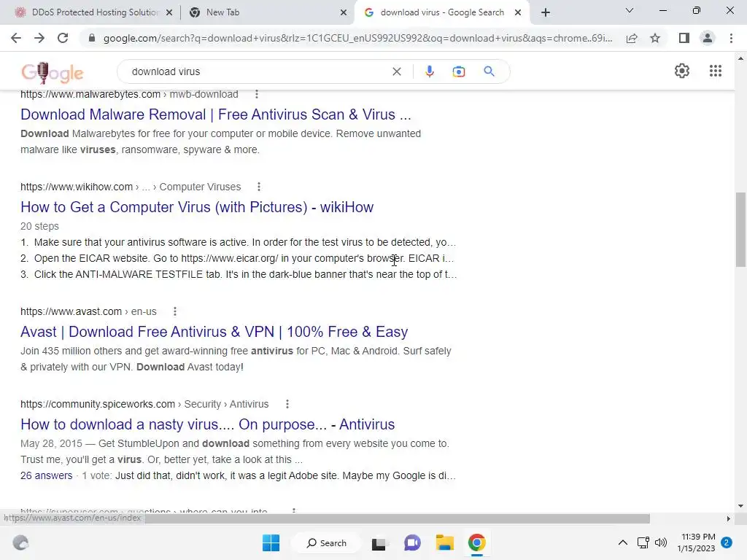
Task: Open network settings tray icon
Action: (x=643, y=542)
